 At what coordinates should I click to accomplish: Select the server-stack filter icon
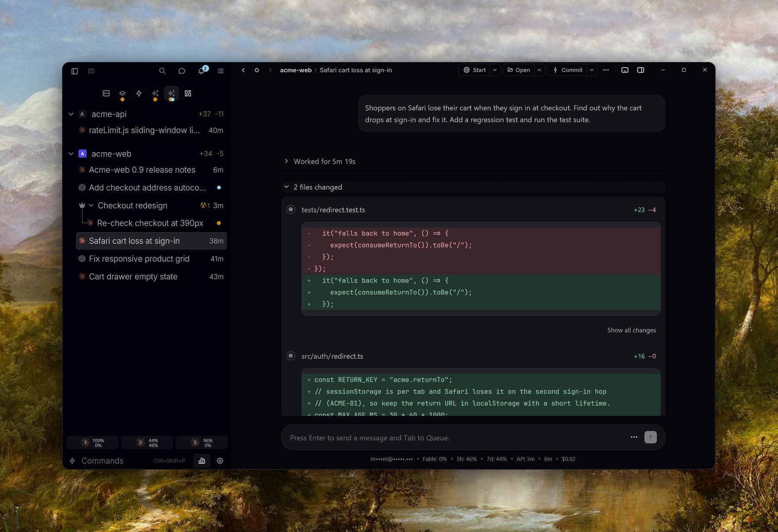(x=106, y=93)
